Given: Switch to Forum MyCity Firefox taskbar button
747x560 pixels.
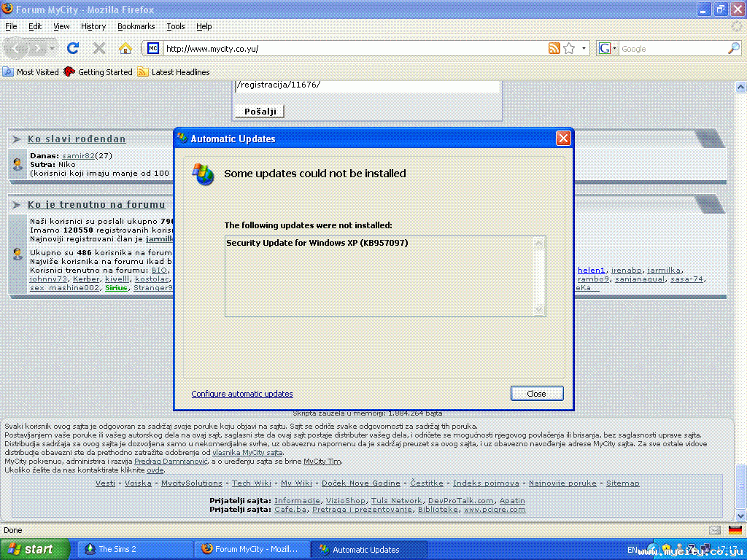Looking at the screenshot, I should [252, 549].
